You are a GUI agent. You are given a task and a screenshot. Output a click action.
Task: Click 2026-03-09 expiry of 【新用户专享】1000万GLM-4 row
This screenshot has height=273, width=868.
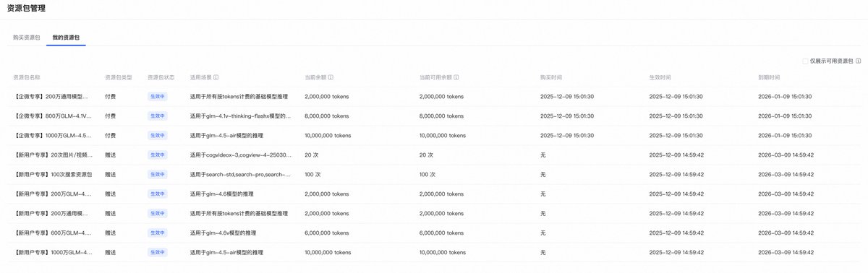[x=786, y=252]
